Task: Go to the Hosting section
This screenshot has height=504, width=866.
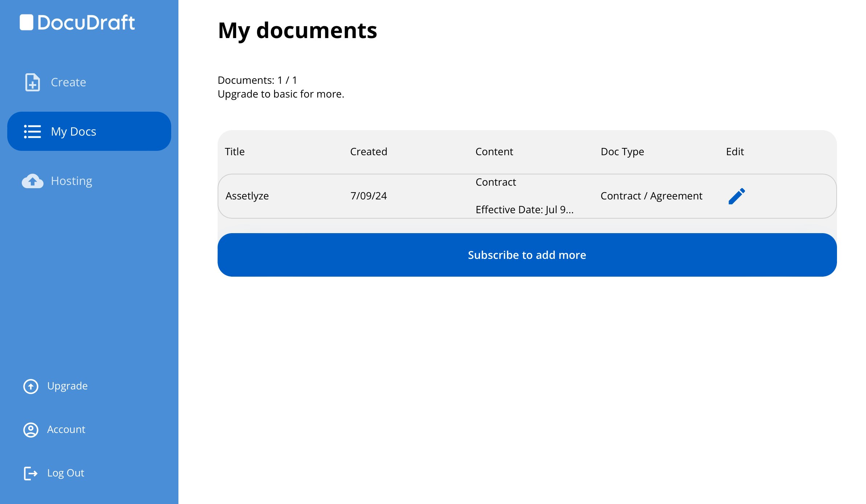Action: click(x=71, y=181)
